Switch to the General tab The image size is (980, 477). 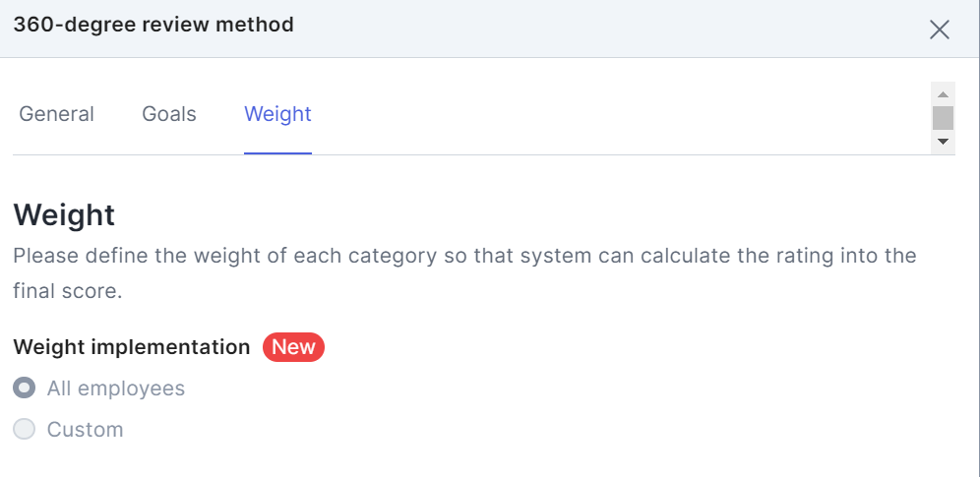coord(57,114)
